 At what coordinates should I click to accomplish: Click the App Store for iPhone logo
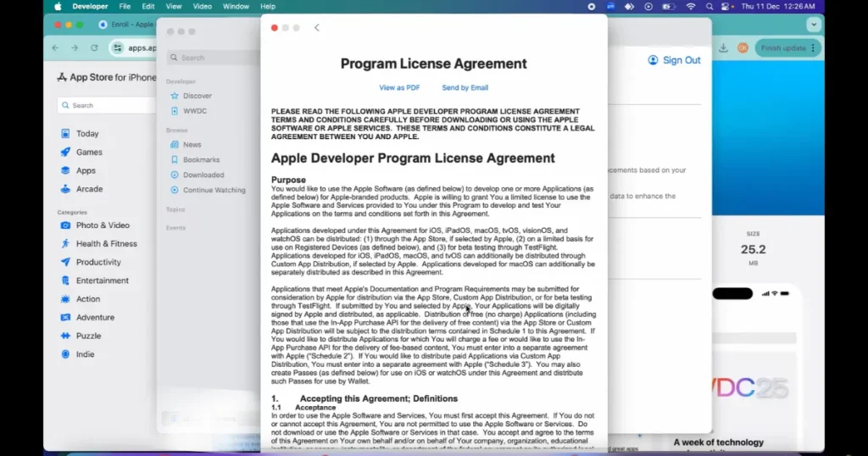(106, 77)
